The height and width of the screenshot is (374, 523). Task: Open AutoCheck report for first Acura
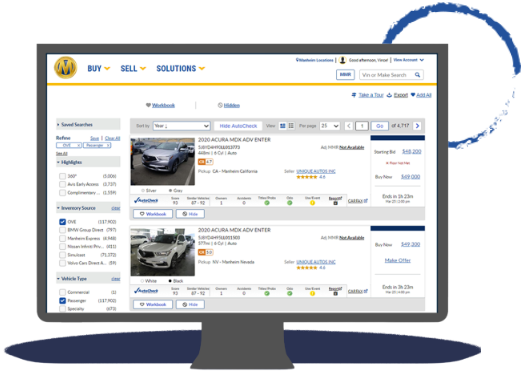click(x=146, y=200)
